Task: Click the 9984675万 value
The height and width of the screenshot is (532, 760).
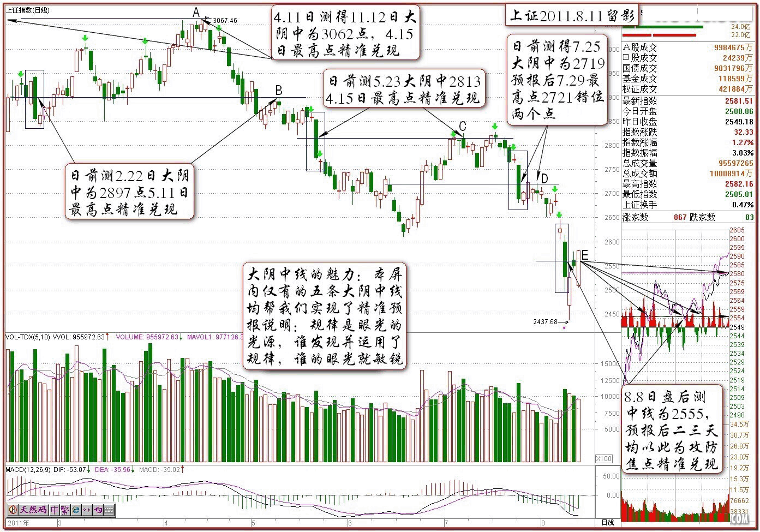Action: click(733, 47)
